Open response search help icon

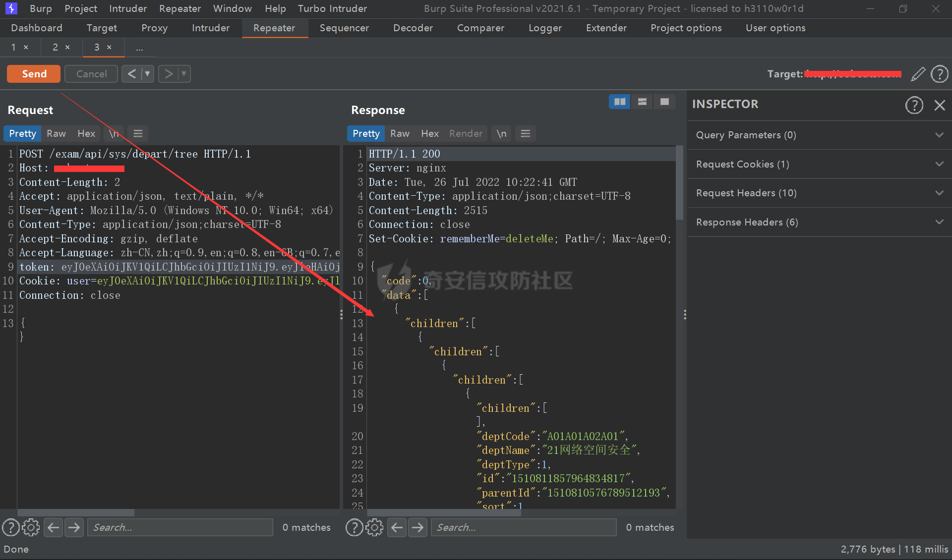tap(354, 527)
